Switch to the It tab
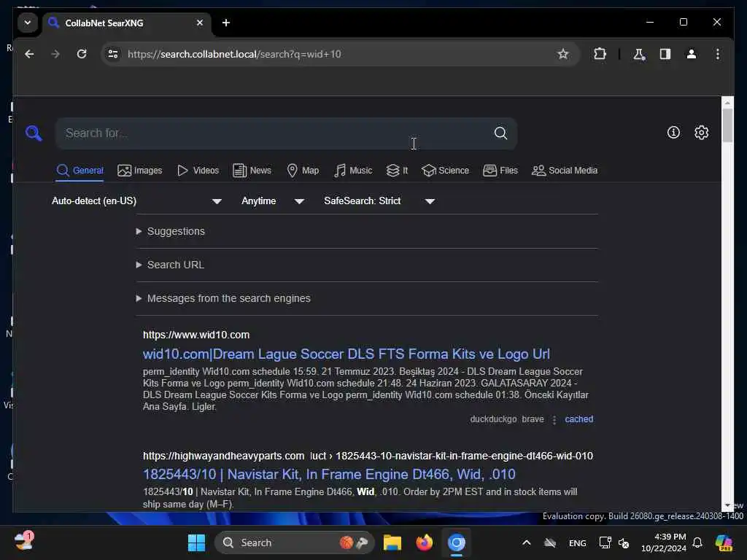This screenshot has height=560, width=747. (x=397, y=171)
